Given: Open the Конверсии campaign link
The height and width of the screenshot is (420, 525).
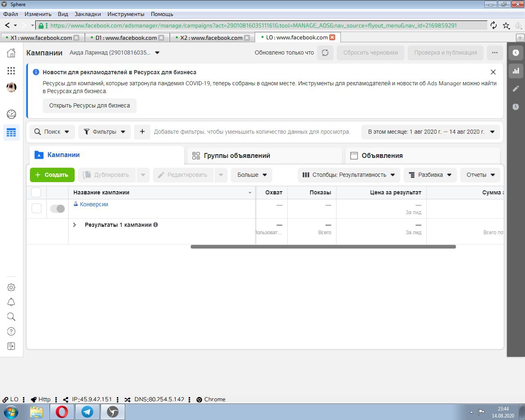Looking at the screenshot, I should (94, 204).
